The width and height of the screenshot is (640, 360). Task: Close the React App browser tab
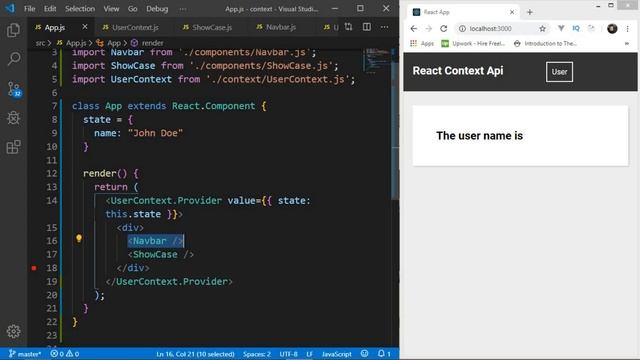pos(512,12)
